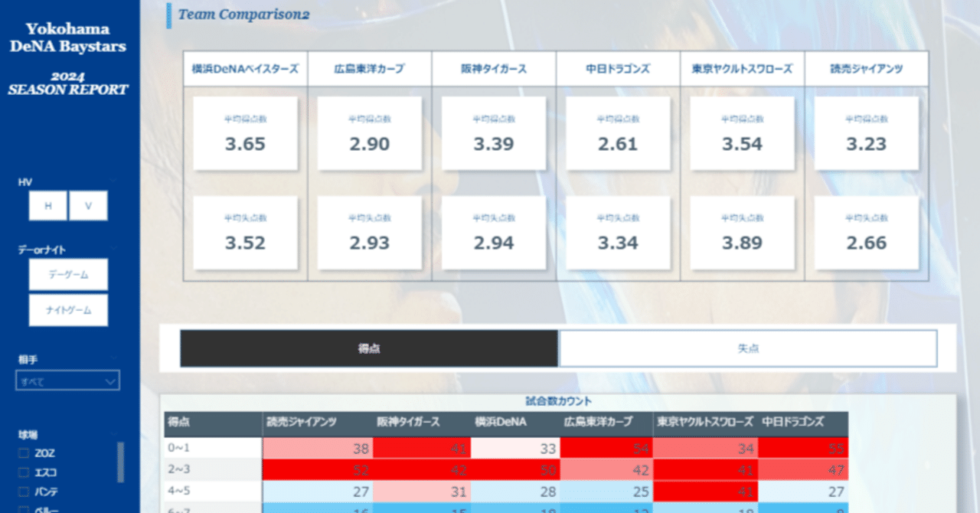Click the 中日ドラゴンズ header in comparison table
This screenshot has width=980, height=513.
[x=618, y=69]
